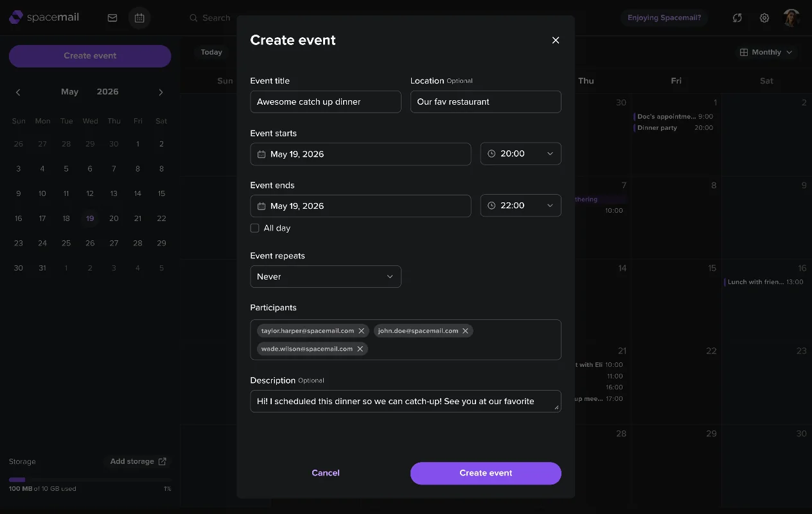Click the sync refresh icon
Screen dimensions: 812x514
[737, 18]
